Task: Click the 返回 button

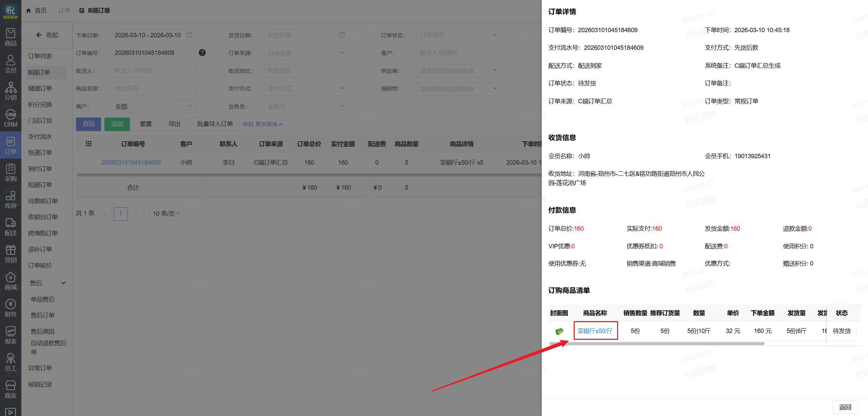Action: [845, 407]
